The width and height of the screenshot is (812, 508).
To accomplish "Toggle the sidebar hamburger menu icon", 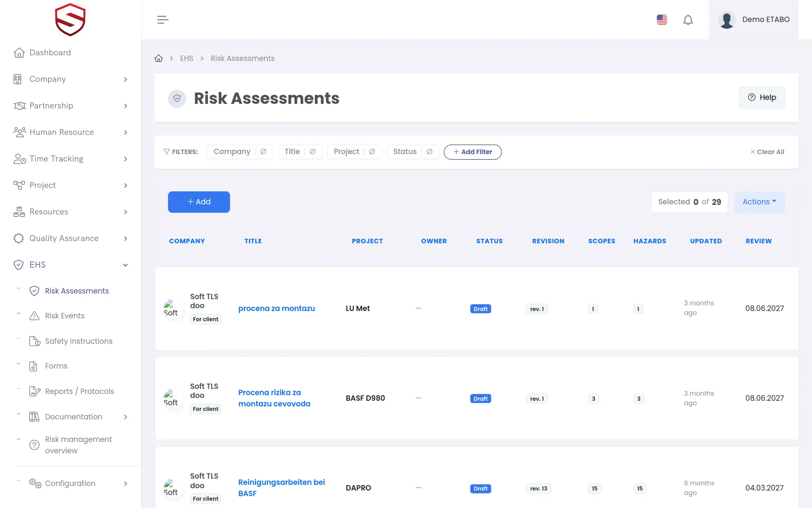I will point(163,19).
